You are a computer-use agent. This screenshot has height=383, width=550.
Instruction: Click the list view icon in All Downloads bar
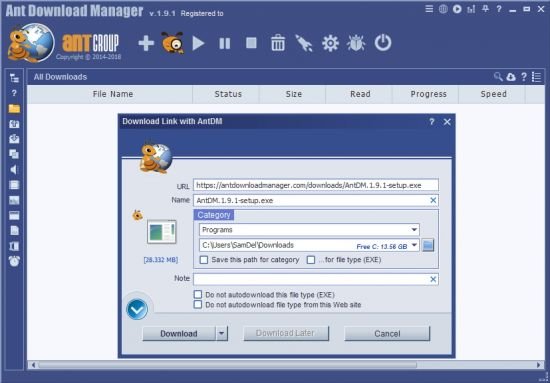[536, 77]
